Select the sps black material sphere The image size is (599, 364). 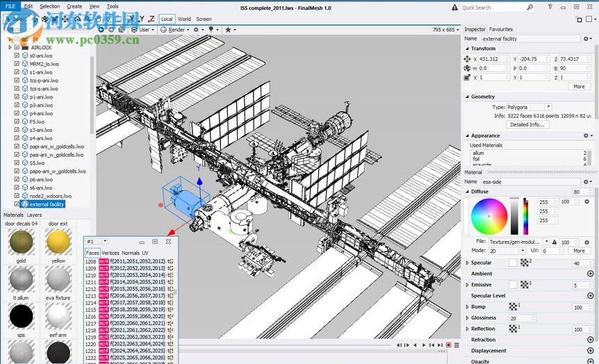point(21,316)
